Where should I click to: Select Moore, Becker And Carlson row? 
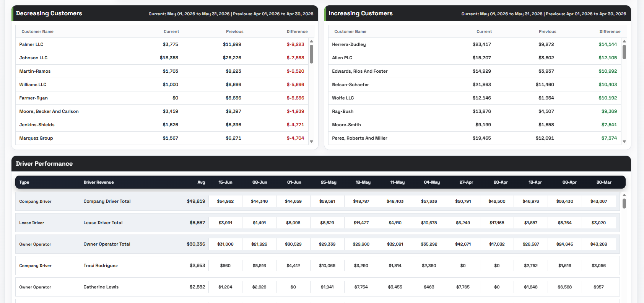click(163, 111)
